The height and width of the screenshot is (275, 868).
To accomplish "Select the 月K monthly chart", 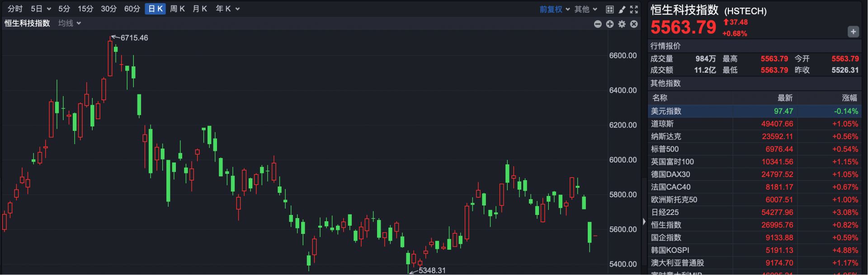I will pyautogui.click(x=199, y=9).
